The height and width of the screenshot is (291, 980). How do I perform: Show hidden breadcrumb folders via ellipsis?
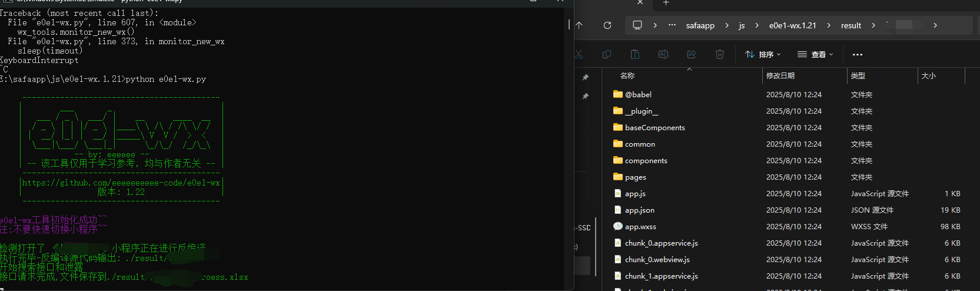click(x=672, y=25)
